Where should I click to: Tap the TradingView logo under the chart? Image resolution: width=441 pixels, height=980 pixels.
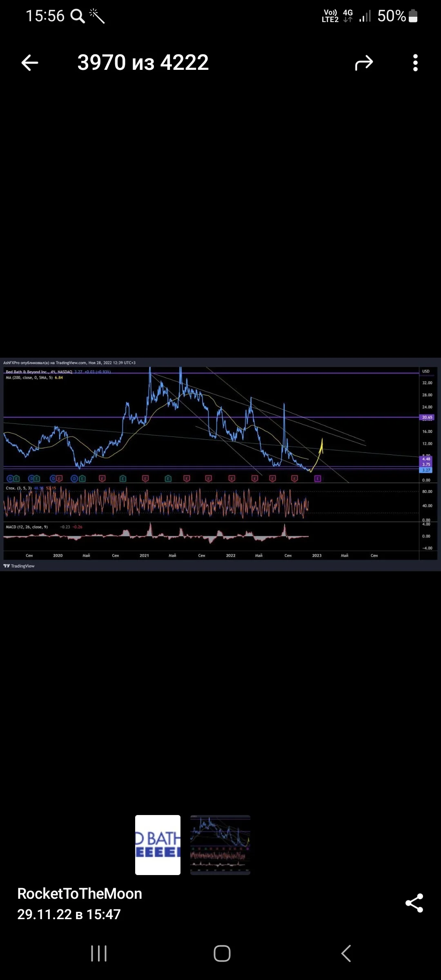coord(19,566)
